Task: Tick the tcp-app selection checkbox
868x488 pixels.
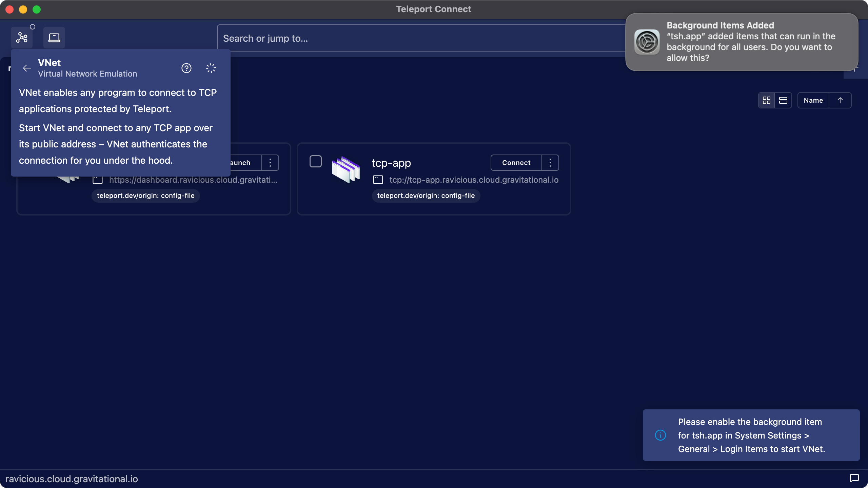Action: coord(316,161)
